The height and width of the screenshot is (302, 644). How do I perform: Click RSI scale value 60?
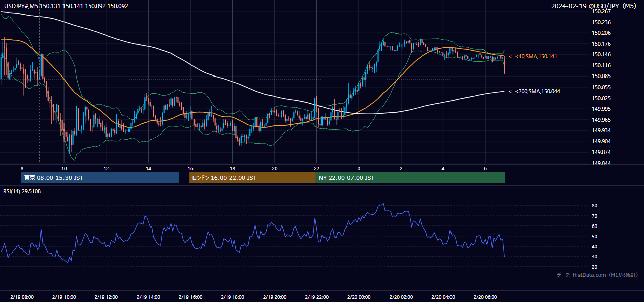tap(595, 226)
